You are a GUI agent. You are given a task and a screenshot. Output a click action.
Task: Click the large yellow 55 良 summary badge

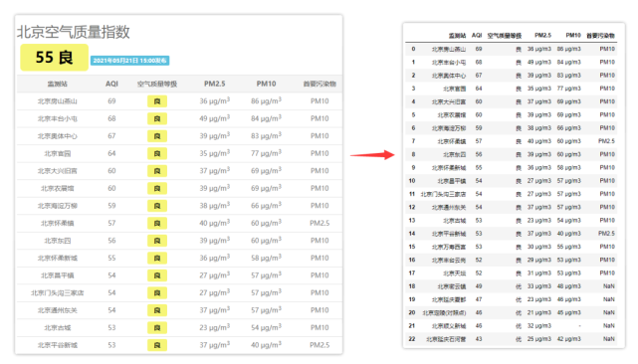coord(54,58)
